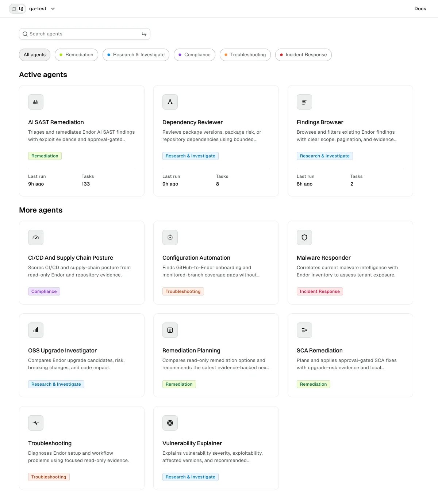This screenshot has width=438, height=504.
Task: Click Incident Response tag on Malware Responder
Action: [320, 291]
